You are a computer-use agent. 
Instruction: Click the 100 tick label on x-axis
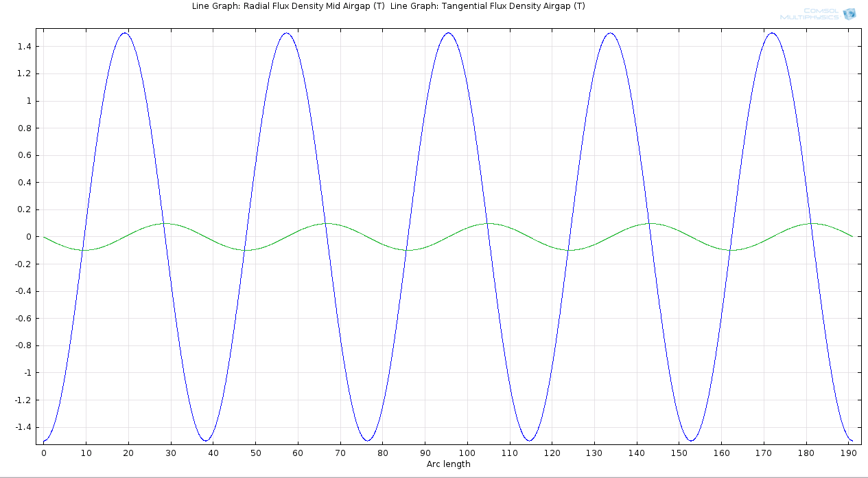pos(467,453)
